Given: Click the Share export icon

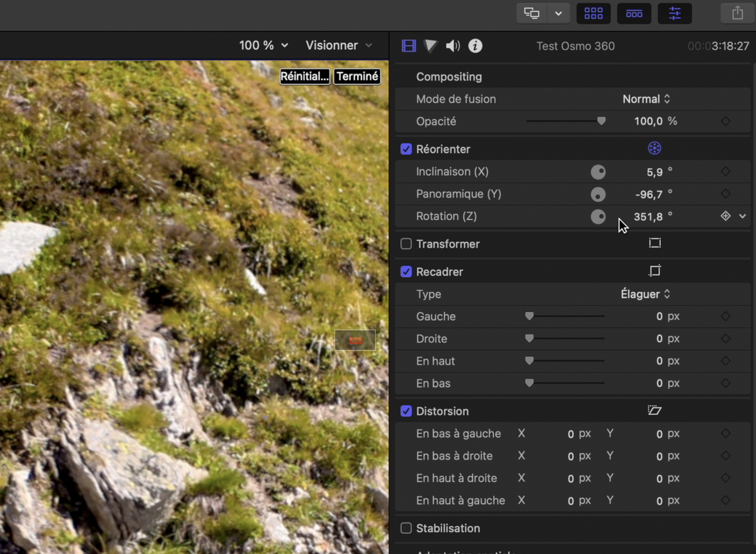Looking at the screenshot, I should 737,13.
